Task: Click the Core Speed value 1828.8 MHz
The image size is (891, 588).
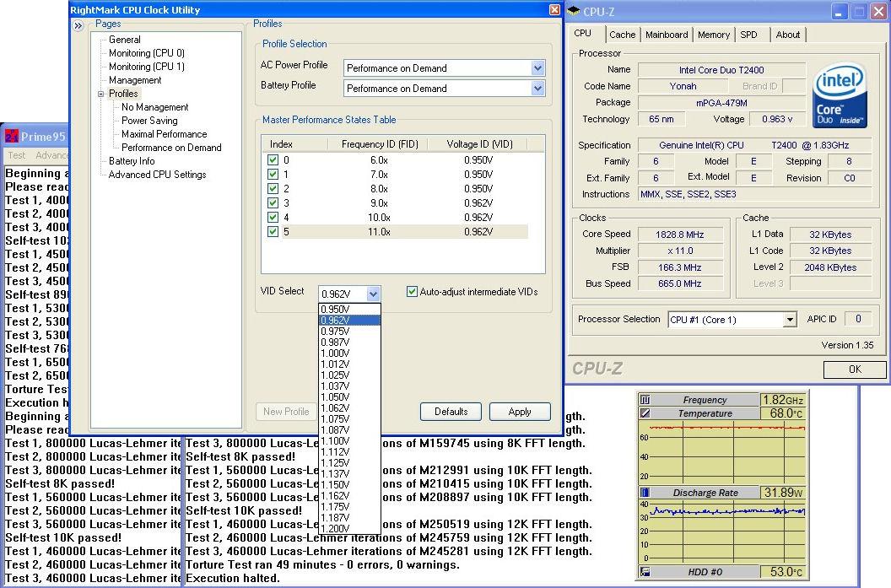Action: (x=680, y=235)
